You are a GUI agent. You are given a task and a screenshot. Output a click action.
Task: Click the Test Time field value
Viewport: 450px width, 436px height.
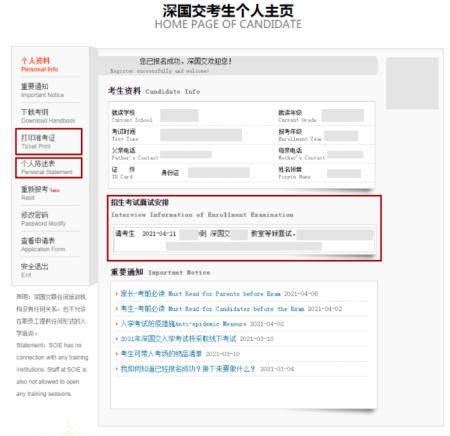click(201, 135)
